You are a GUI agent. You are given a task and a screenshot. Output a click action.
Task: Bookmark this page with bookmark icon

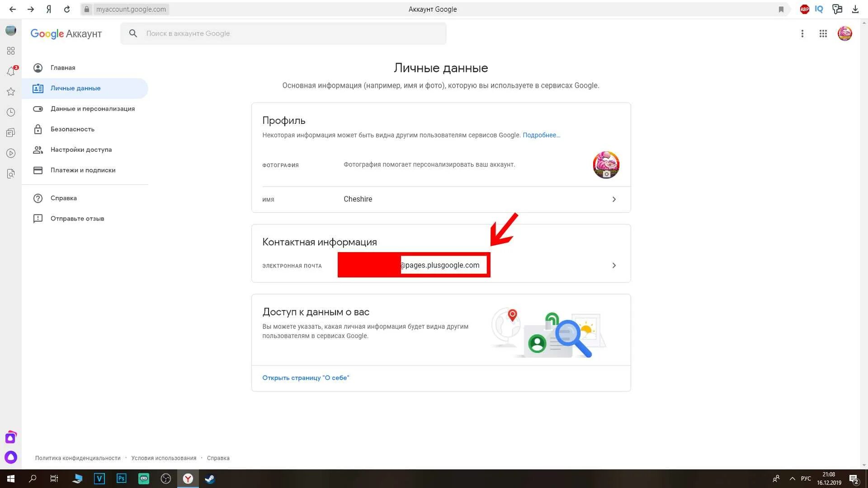point(781,9)
